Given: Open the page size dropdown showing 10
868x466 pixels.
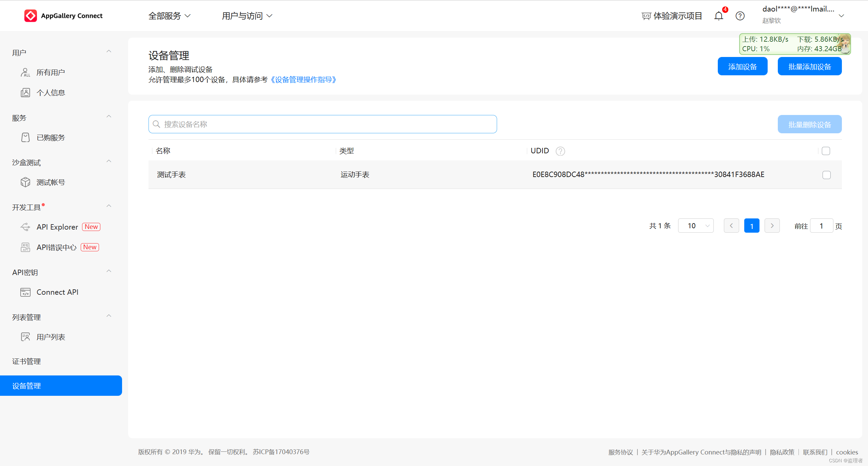Looking at the screenshot, I should pyautogui.click(x=696, y=226).
